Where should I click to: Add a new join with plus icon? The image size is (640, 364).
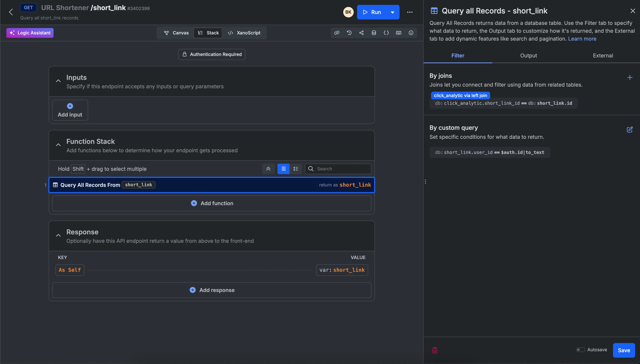coord(630,77)
